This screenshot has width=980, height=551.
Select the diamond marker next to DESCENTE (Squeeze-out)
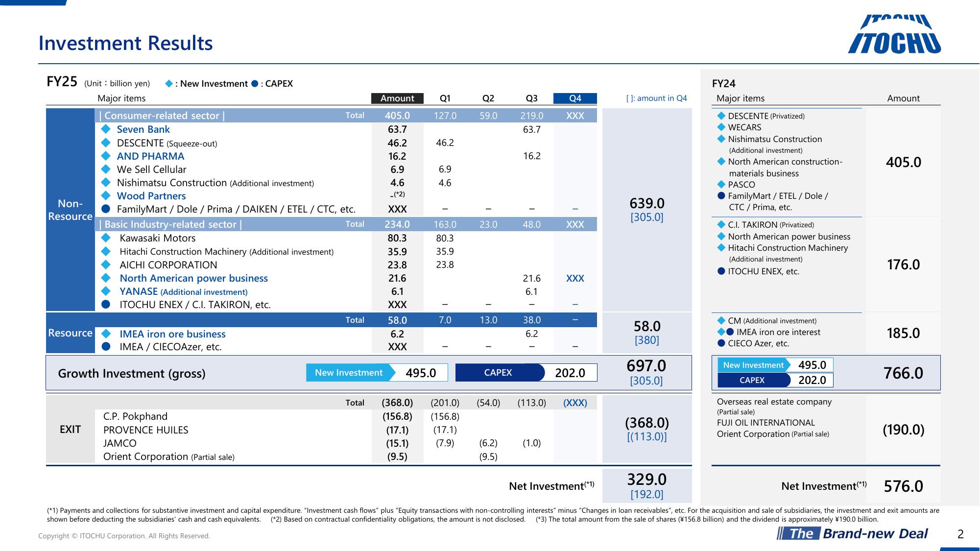(106, 143)
